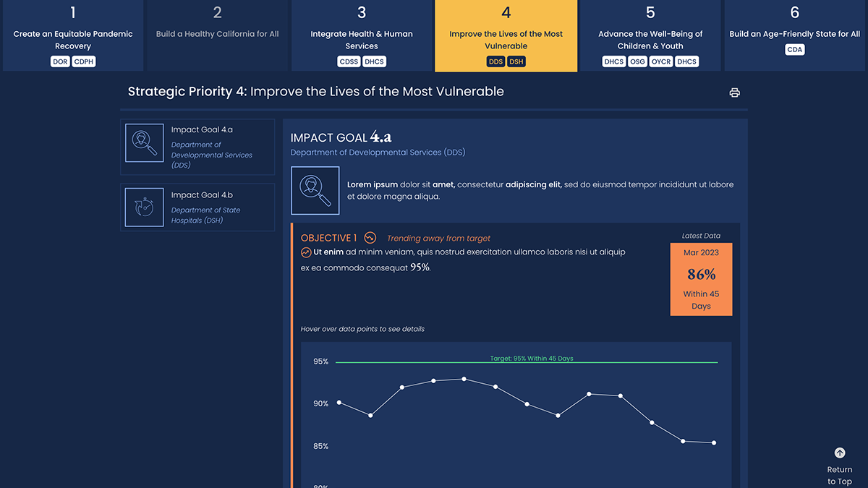Select the DSH badge under priority 4
Image resolution: width=868 pixels, height=488 pixels.
point(516,61)
